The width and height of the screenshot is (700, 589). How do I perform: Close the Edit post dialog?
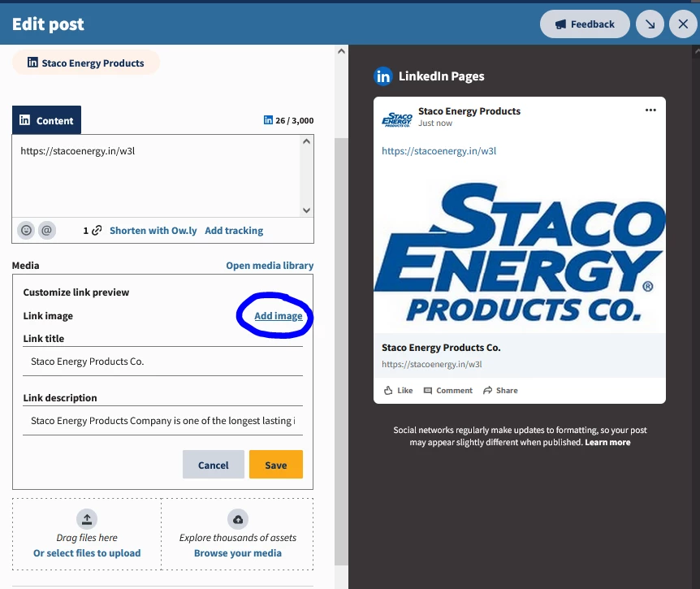point(683,24)
